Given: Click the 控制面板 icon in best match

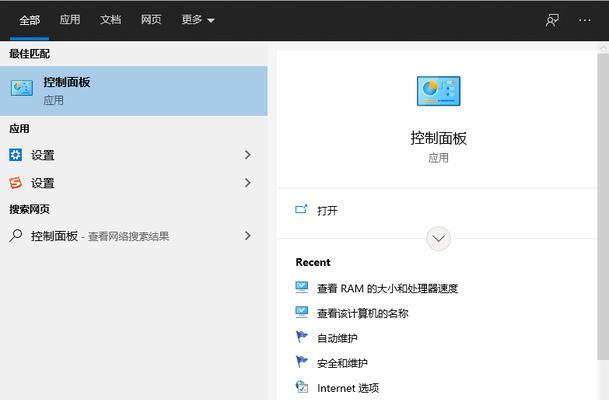Looking at the screenshot, I should (22, 88).
